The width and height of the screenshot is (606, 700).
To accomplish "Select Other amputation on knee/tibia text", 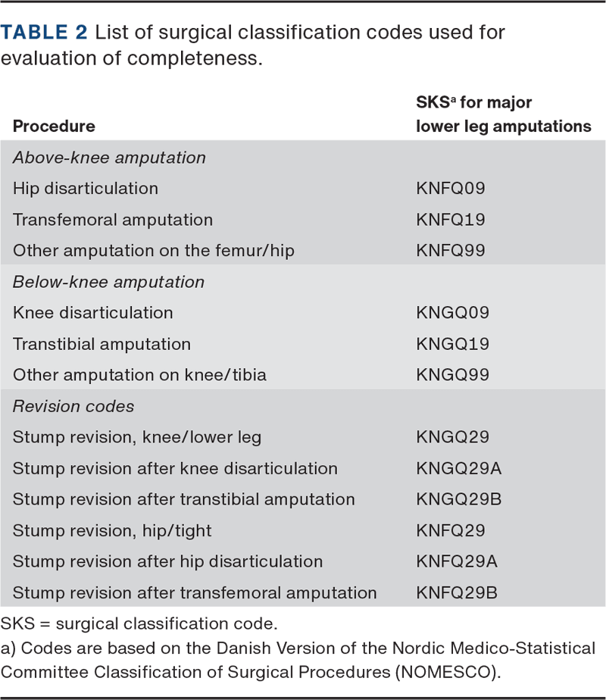I will coord(139,375).
